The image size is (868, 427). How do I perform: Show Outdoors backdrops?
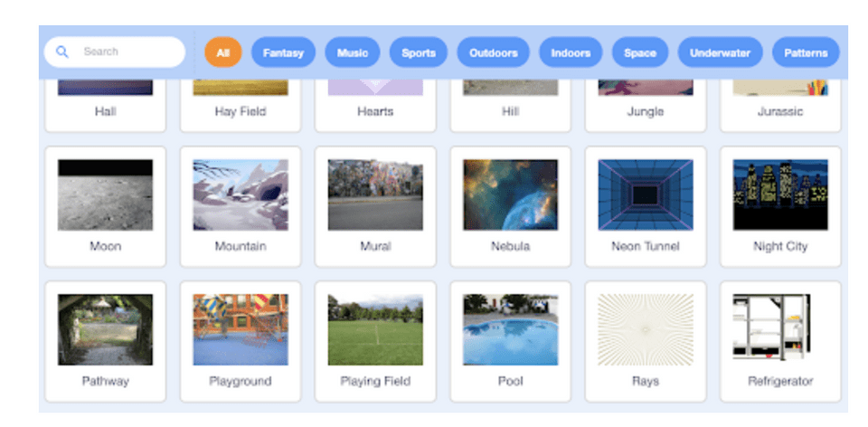coord(494,52)
